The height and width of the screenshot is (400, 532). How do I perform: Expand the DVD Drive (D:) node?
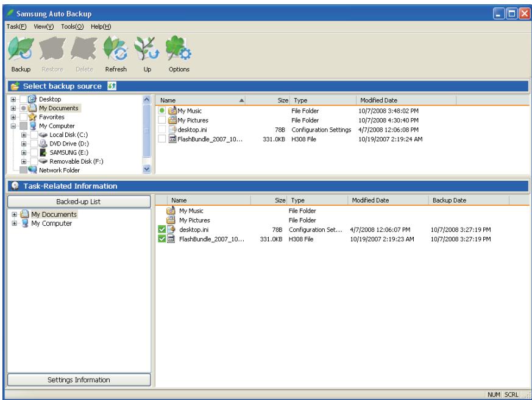[24, 144]
